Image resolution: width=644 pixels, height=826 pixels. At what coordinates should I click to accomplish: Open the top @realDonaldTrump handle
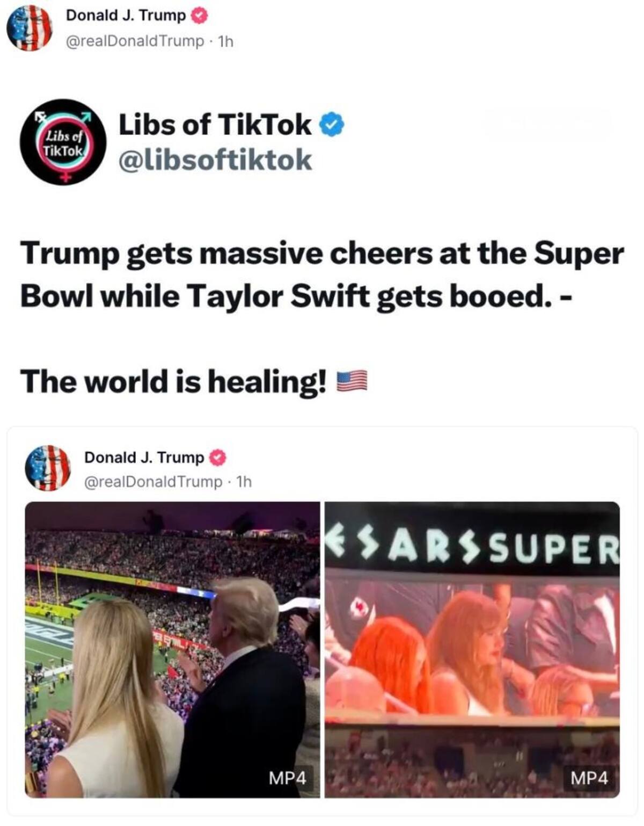pos(135,41)
